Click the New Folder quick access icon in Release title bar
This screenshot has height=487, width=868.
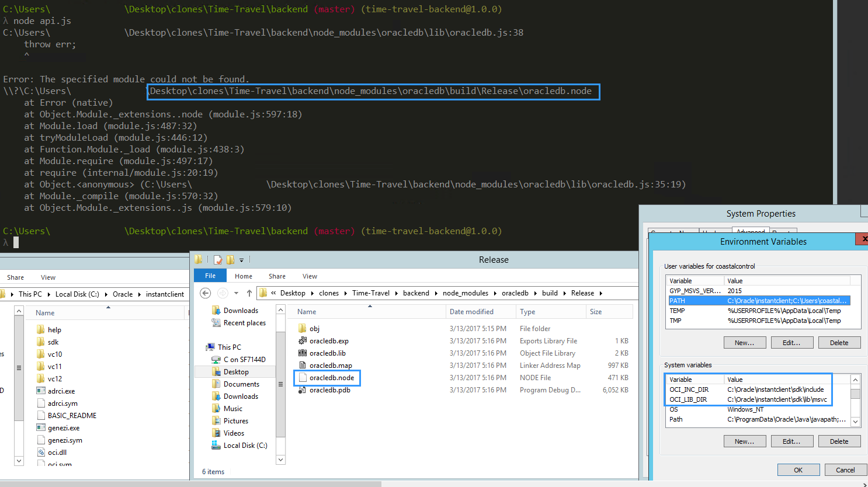pyautogui.click(x=230, y=260)
